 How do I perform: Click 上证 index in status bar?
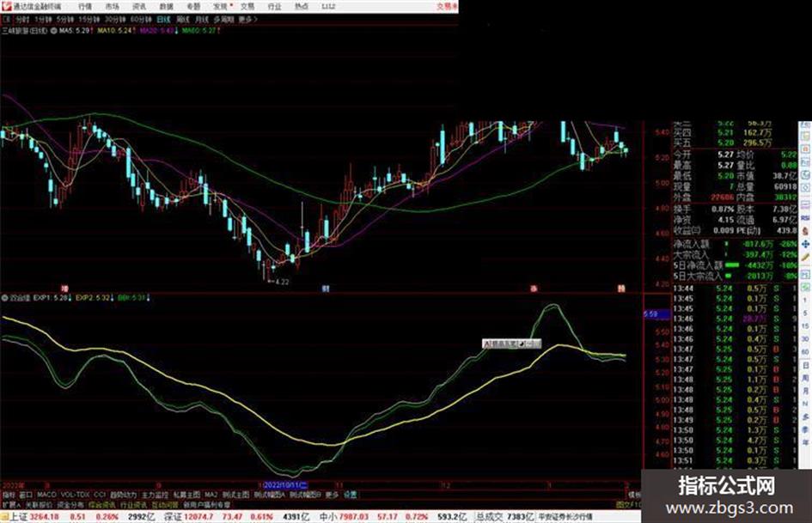pyautogui.click(x=19, y=517)
